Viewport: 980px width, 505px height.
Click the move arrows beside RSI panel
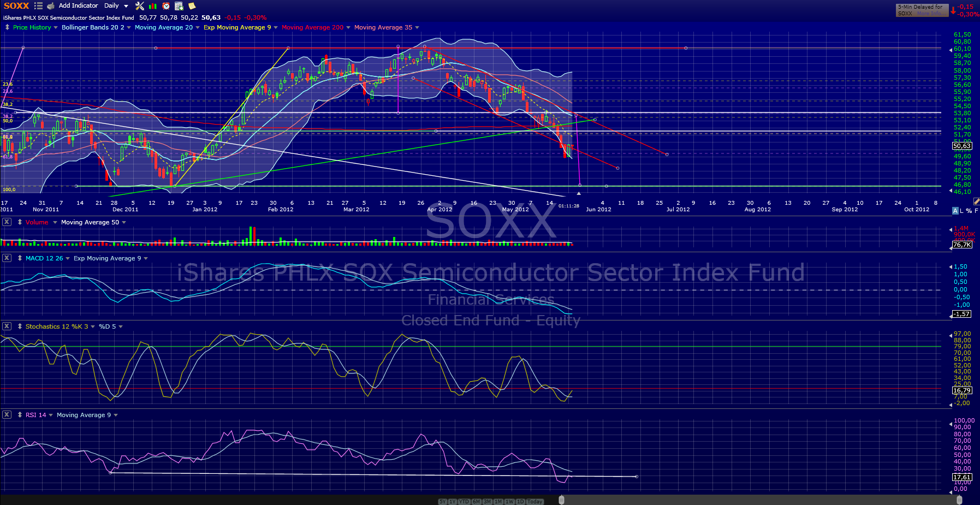tap(20, 415)
